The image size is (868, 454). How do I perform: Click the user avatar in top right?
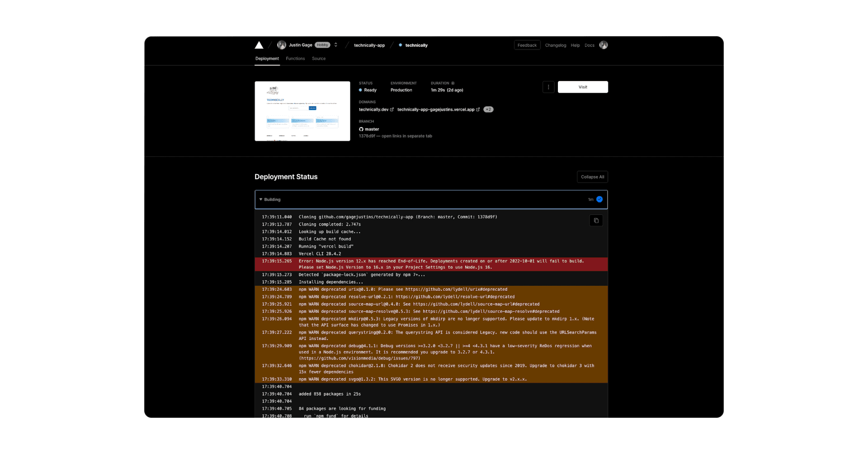click(x=604, y=45)
